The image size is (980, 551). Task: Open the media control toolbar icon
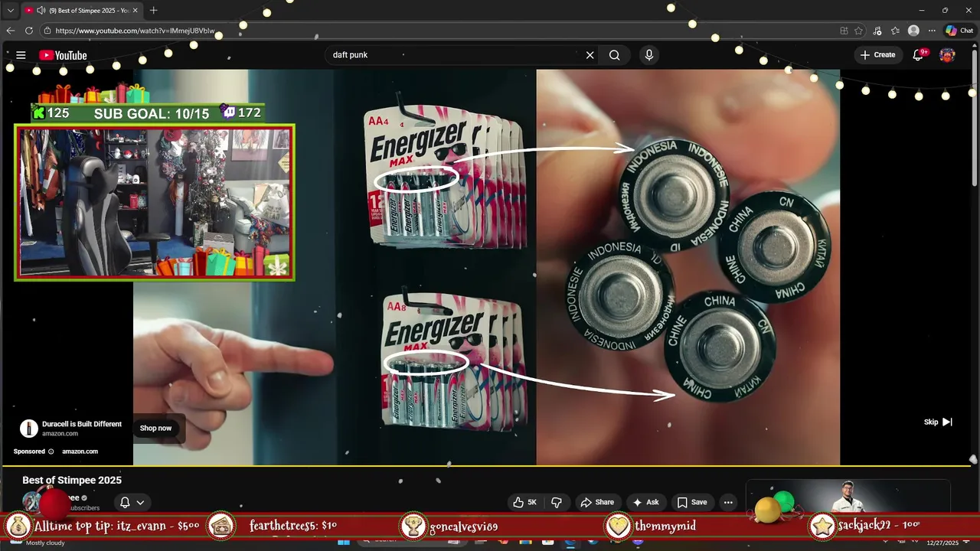click(x=877, y=31)
